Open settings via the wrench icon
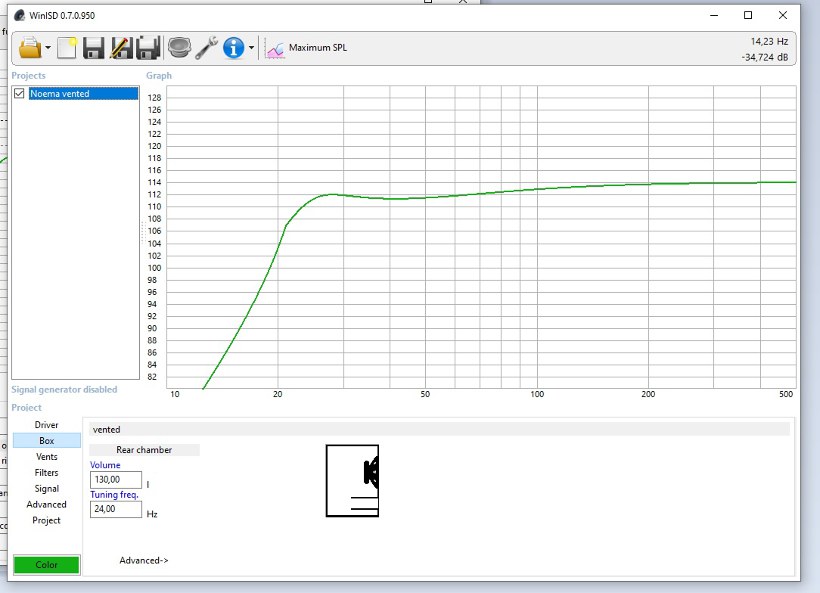This screenshot has width=820, height=593. click(x=207, y=47)
